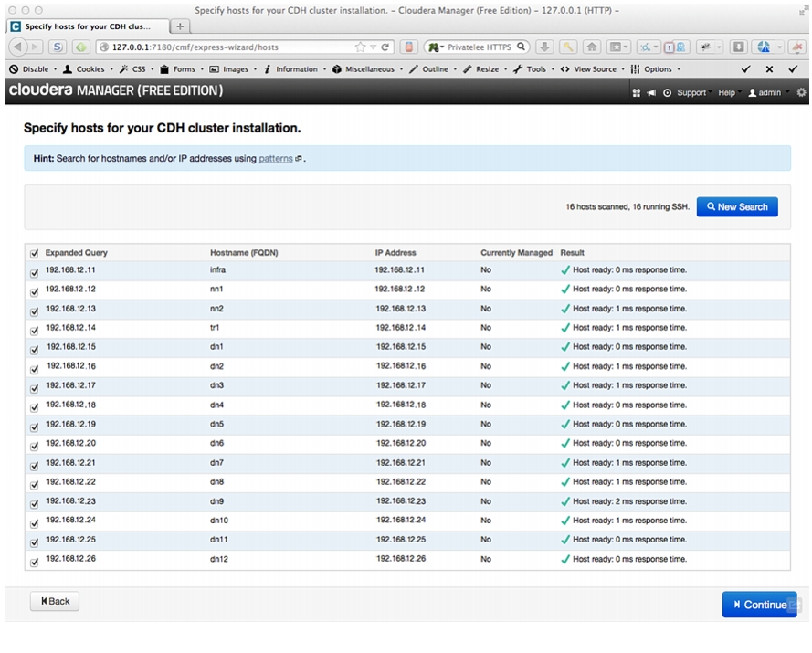Click the browser address bar URL field

[243, 47]
